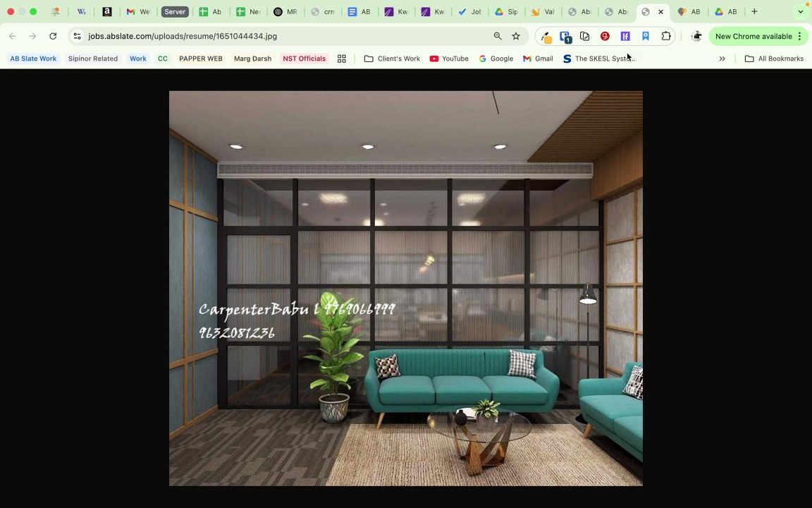Viewport: 812px width, 508px height.
Task: Expand the CC tab group
Action: (x=163, y=59)
